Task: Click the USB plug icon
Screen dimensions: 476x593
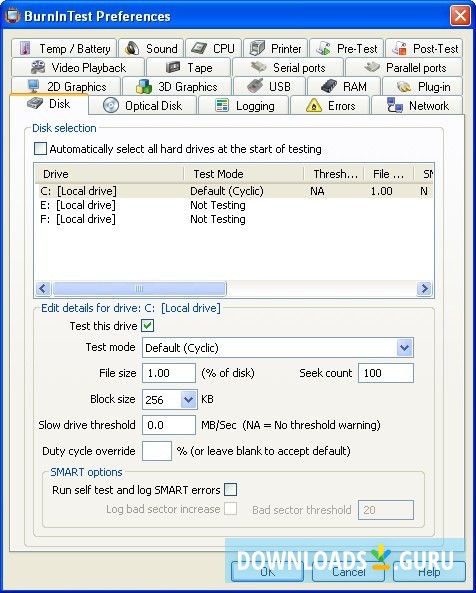Action: [x=255, y=86]
